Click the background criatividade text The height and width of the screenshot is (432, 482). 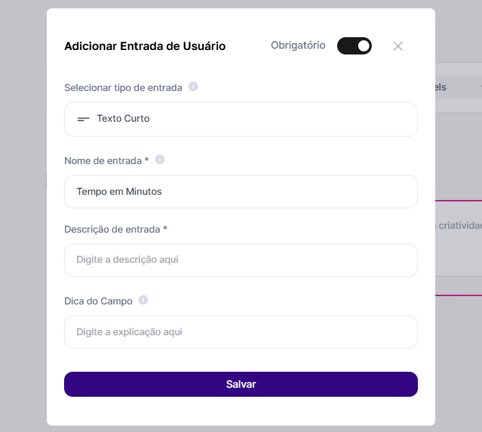460,226
